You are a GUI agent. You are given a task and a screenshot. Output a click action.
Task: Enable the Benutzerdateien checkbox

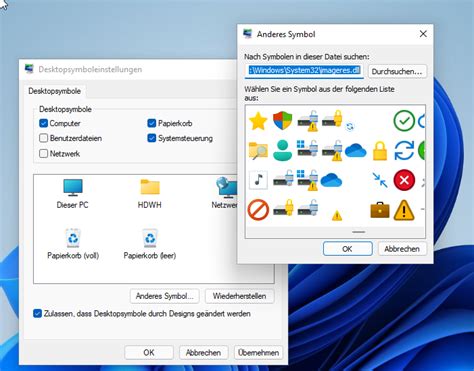pos(44,138)
